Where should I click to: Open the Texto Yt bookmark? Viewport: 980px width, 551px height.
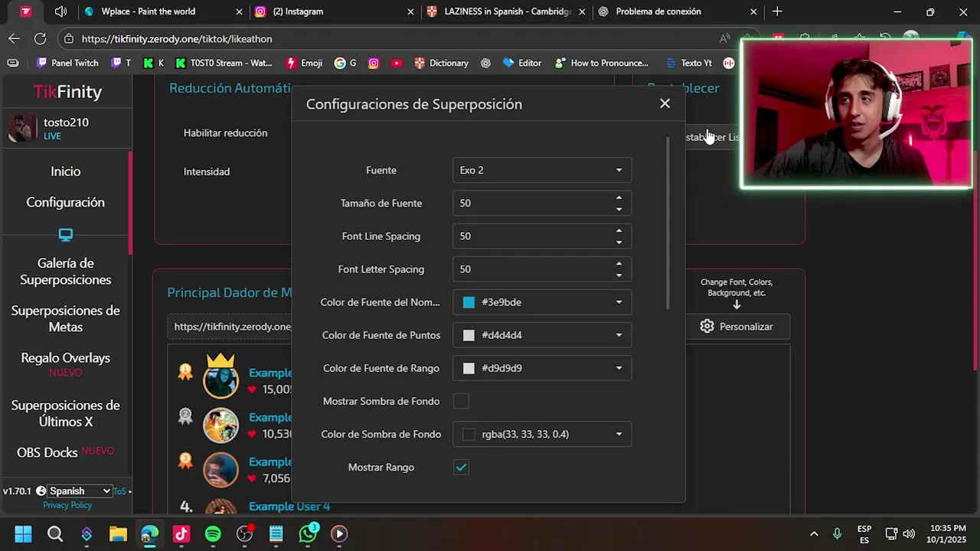pos(688,63)
